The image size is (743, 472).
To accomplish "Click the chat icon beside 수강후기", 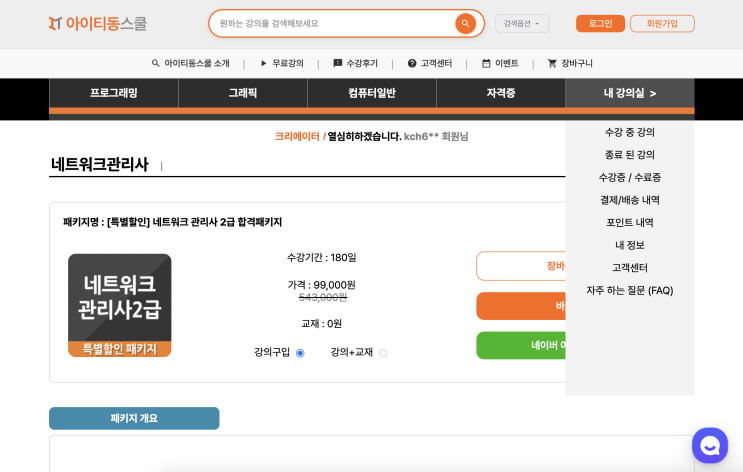I will coord(337,63).
